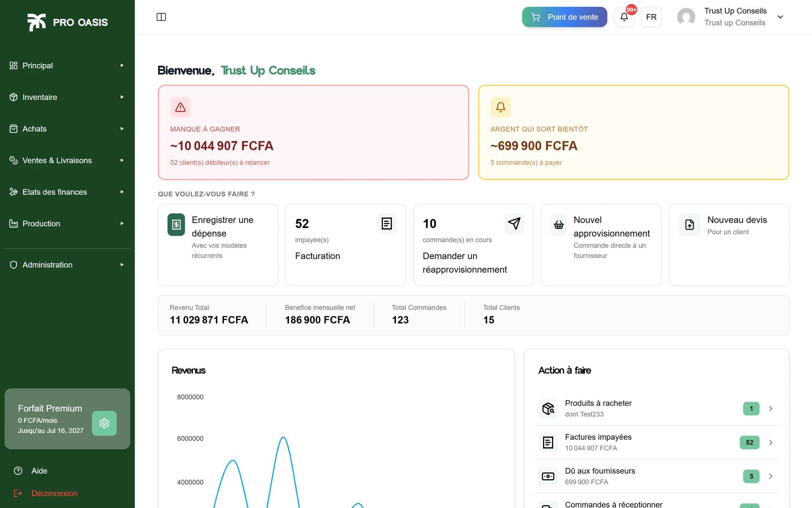Click the 1 badge on Produits à racheter
This screenshot has width=812, height=508.
751,409
